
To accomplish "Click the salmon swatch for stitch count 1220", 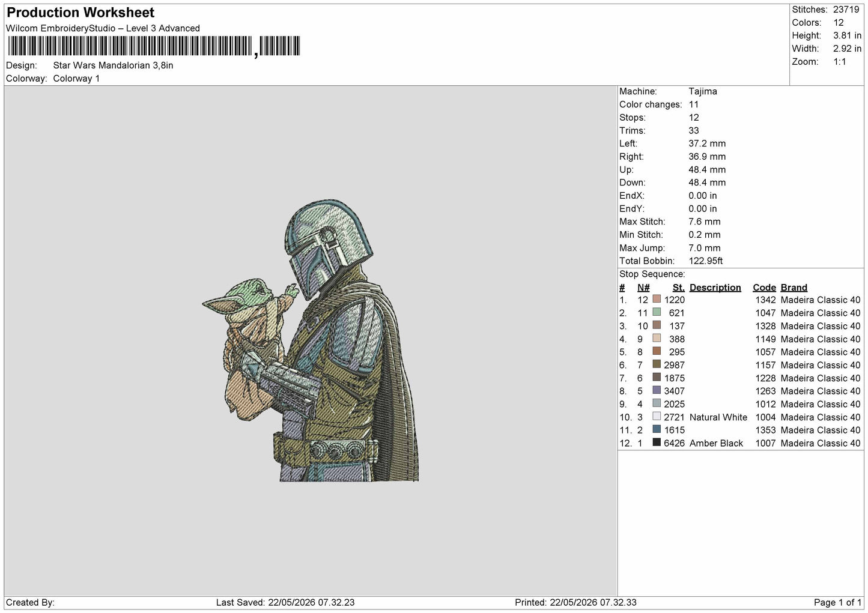I will [x=657, y=300].
